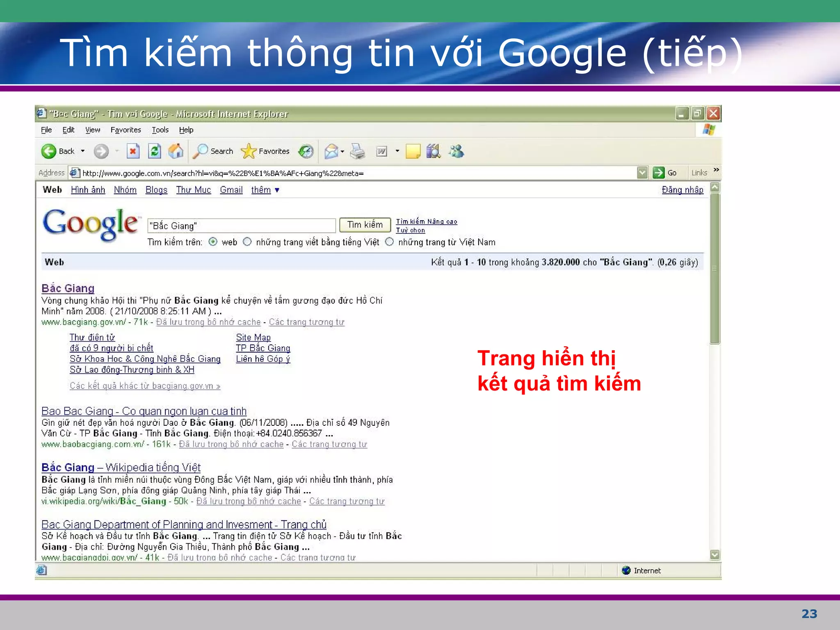The image size is (840, 630).
Task: Open the File menu
Action: pyautogui.click(x=46, y=130)
